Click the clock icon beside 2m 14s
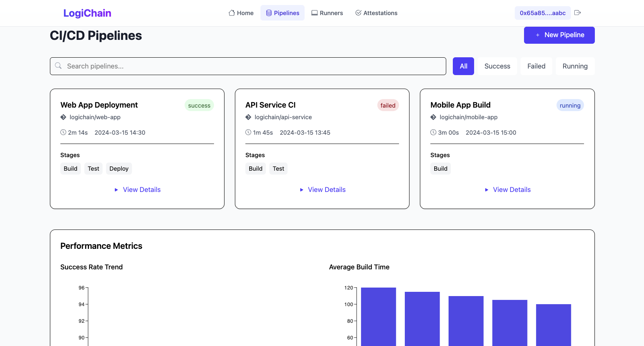This screenshot has height=346, width=644. pos(63,132)
